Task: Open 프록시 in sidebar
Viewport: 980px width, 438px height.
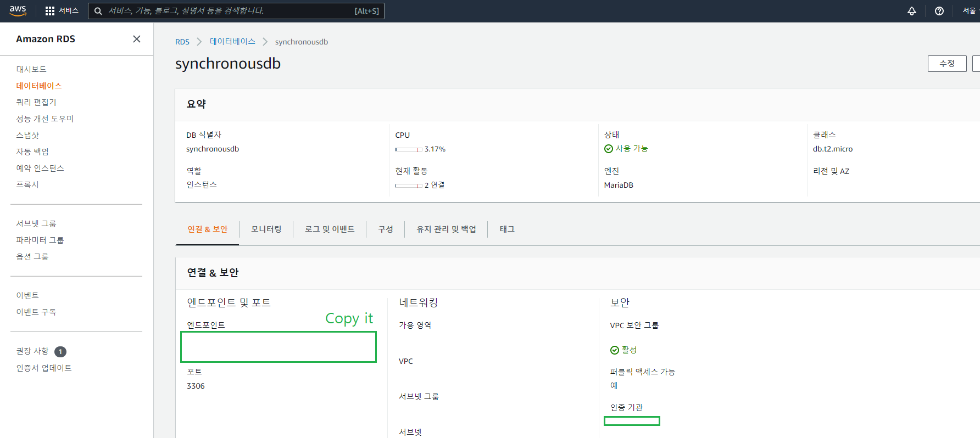Action: 27,184
